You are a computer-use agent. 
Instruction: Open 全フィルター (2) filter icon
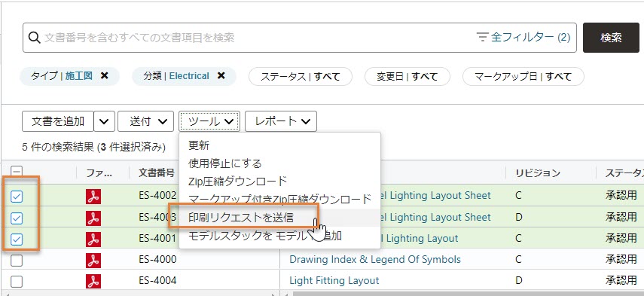(482, 38)
